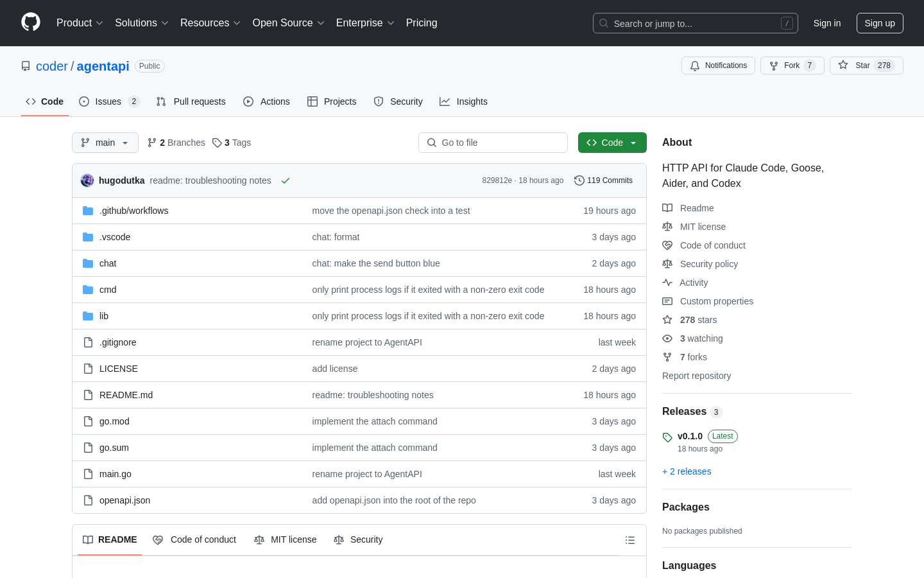
Task: Switch to the Actions tab
Action: [x=266, y=101]
